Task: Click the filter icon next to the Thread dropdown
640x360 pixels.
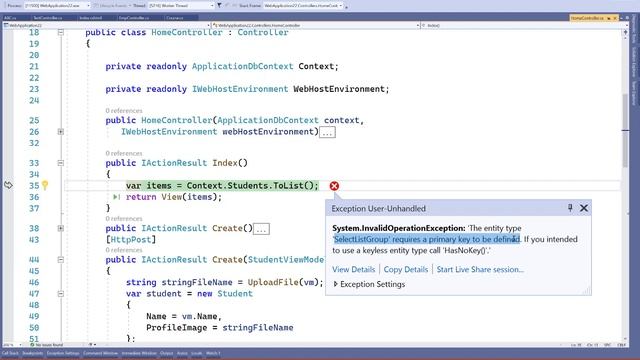Action: (x=219, y=6)
